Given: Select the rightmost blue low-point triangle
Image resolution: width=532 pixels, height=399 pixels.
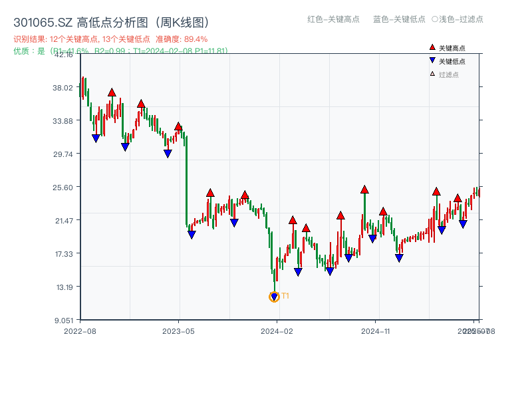Looking at the screenshot, I should [x=463, y=224].
